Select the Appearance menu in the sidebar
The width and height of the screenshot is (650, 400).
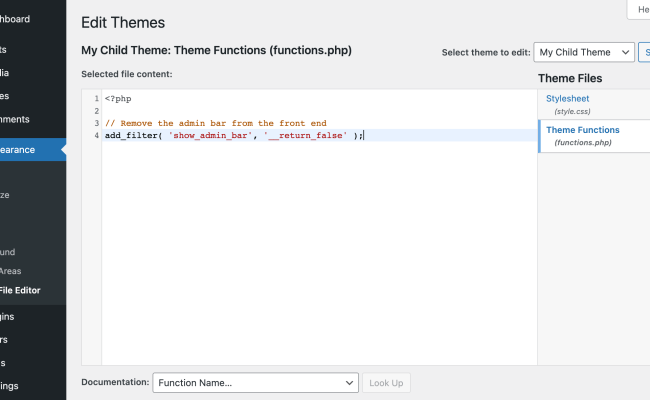pyautogui.click(x=33, y=150)
